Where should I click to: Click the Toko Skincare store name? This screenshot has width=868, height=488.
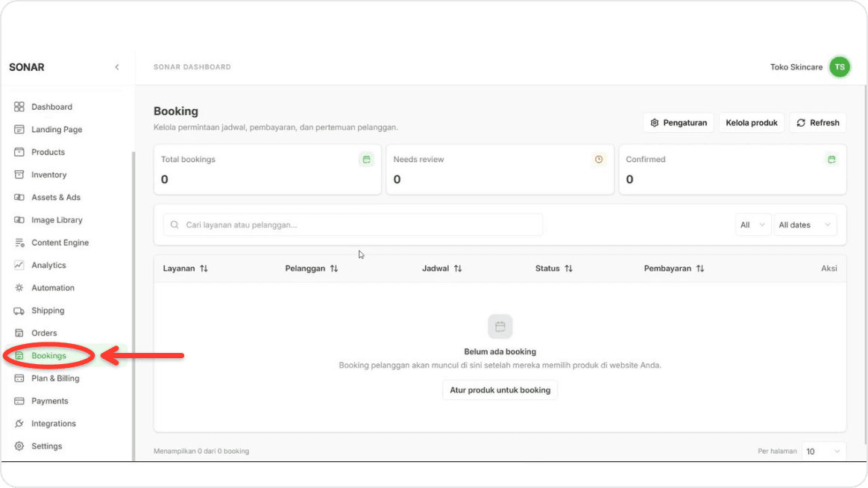(796, 67)
